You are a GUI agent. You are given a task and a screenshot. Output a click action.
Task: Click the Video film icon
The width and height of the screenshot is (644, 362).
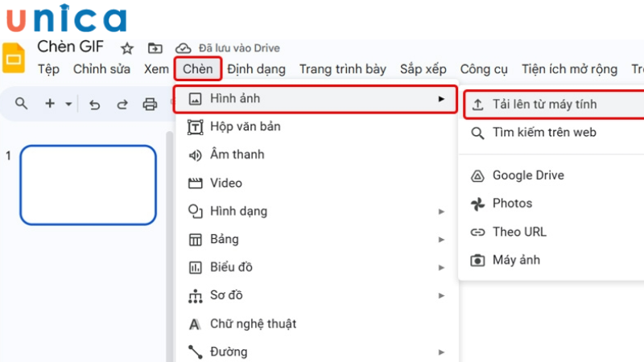point(195,183)
